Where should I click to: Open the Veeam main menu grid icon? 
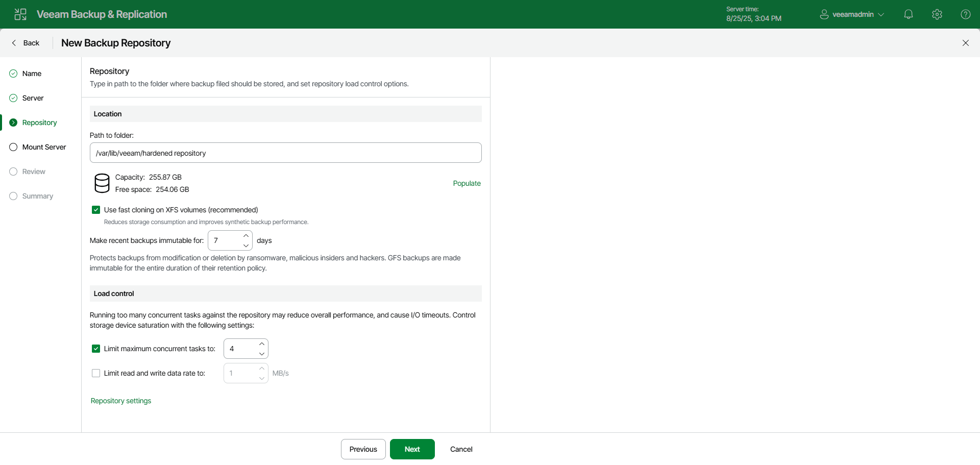[20, 14]
